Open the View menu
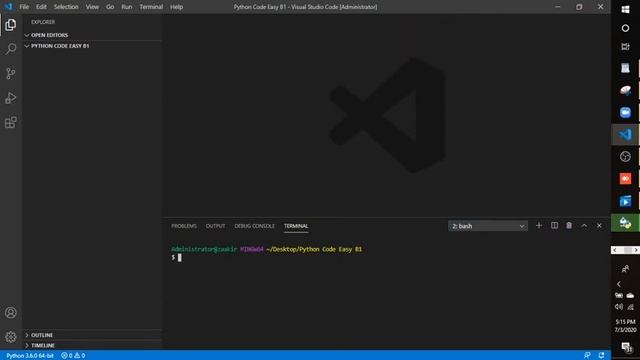This screenshot has height=360, width=640. click(x=92, y=7)
